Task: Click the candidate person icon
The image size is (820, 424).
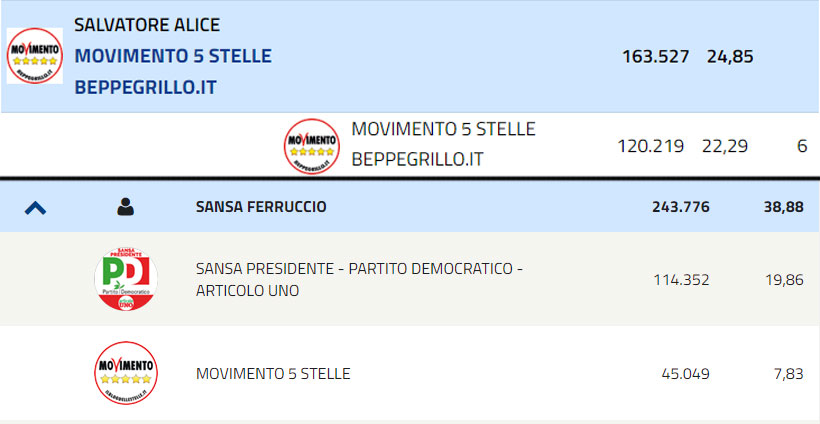Action: (126, 207)
